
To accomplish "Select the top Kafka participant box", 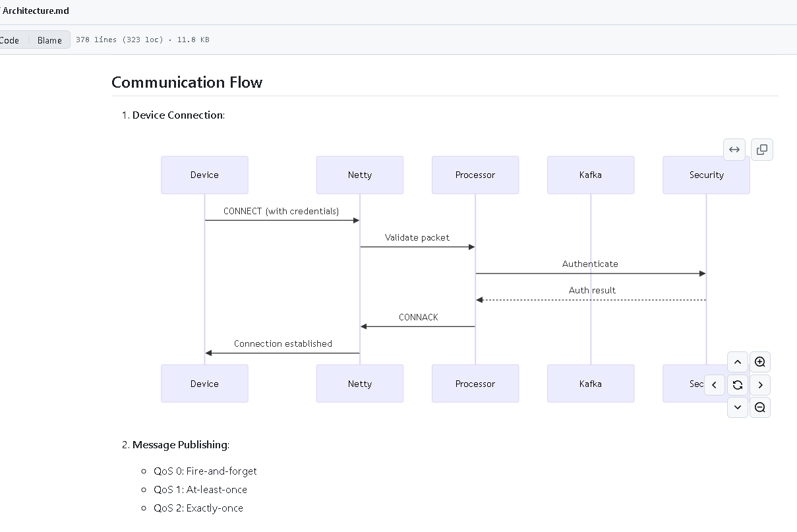I will (591, 175).
